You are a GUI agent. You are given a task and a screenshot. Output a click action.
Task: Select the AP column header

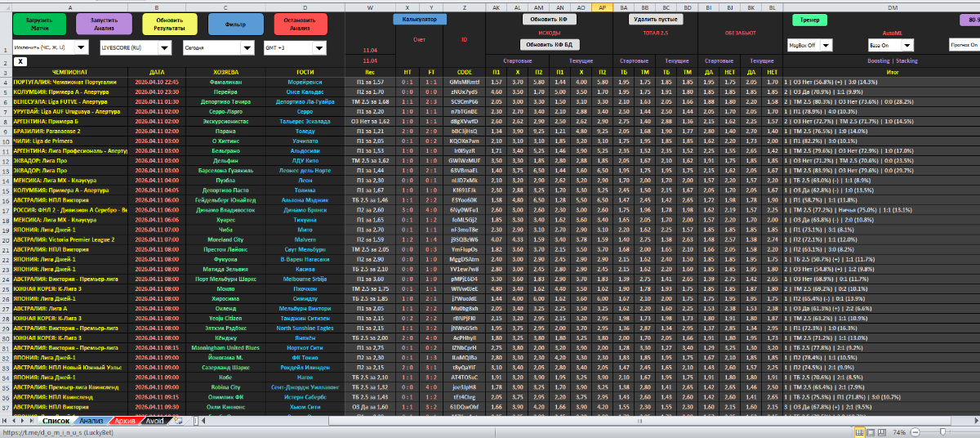602,7
